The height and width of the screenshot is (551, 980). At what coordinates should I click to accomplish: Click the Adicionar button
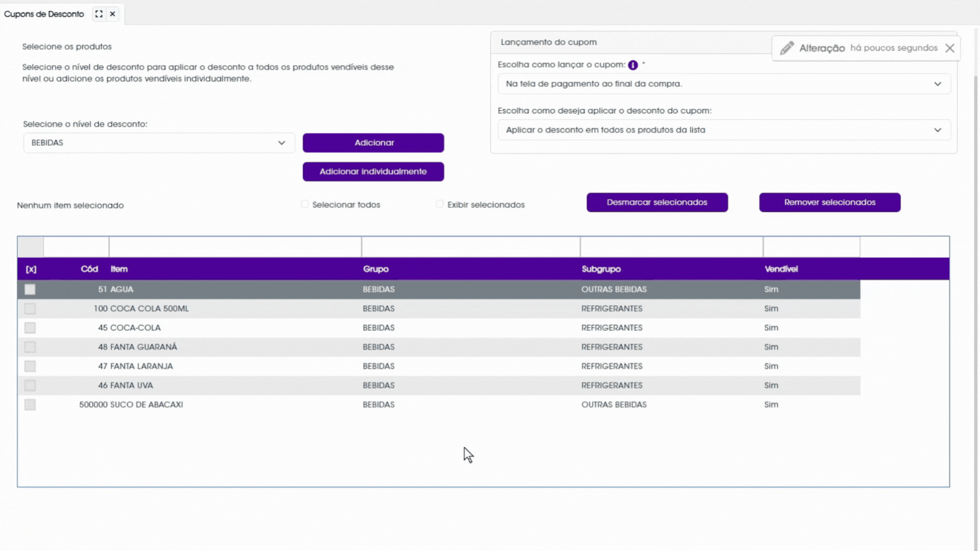pos(373,143)
